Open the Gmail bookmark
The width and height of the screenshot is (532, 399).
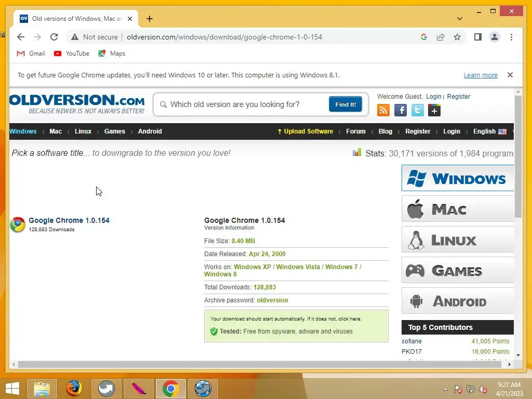pyautogui.click(x=31, y=54)
